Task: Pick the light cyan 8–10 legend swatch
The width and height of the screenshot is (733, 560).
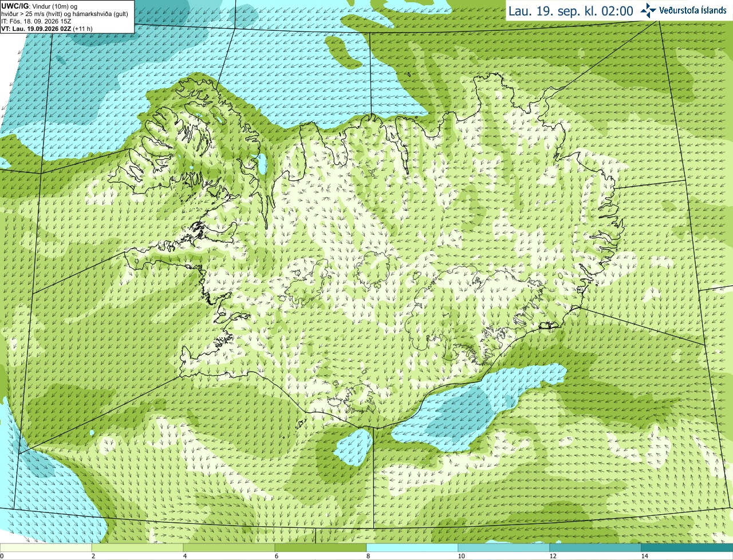Action: [412, 547]
